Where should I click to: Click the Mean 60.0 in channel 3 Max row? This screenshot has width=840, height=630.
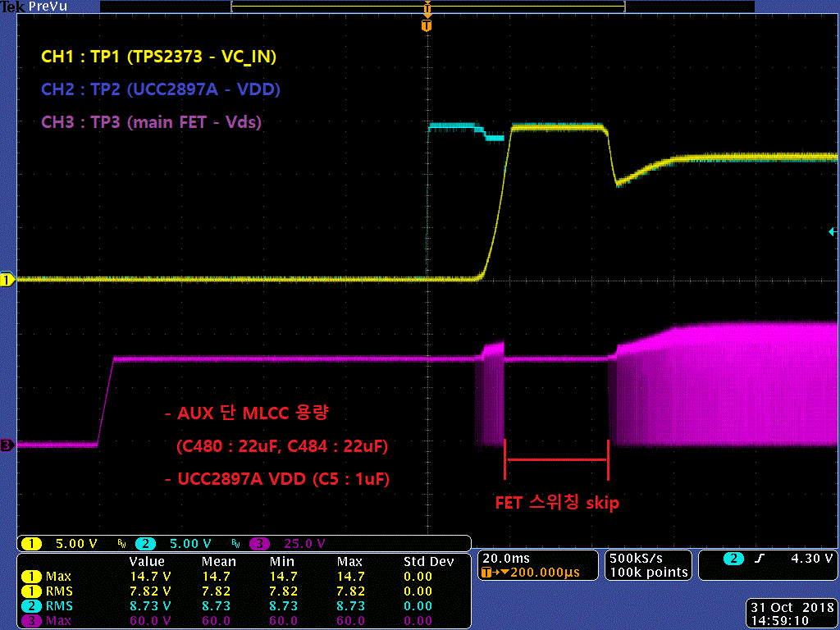coord(216,622)
